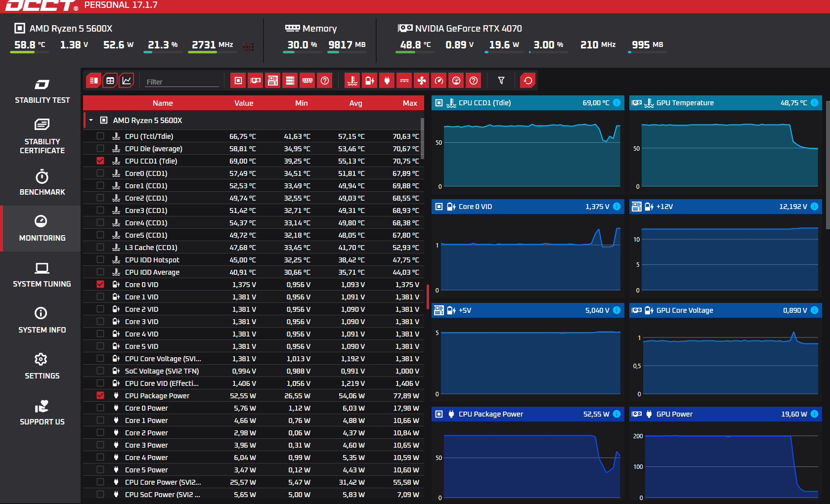Toggle usage load gauge filter

click(x=456, y=81)
